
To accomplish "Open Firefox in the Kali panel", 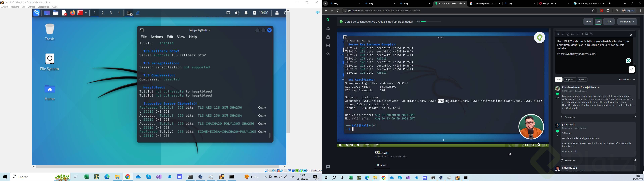I will [72, 13].
